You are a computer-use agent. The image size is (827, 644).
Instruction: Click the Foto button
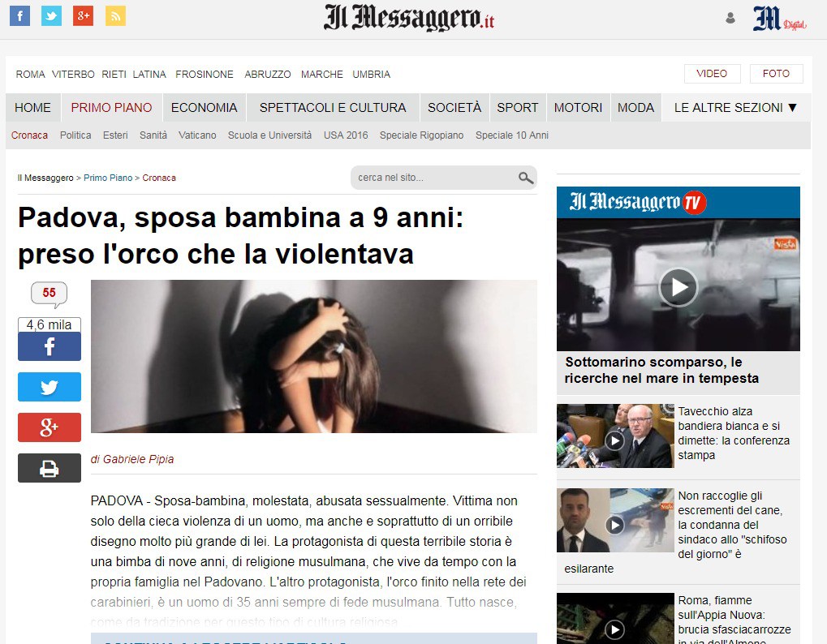click(776, 74)
